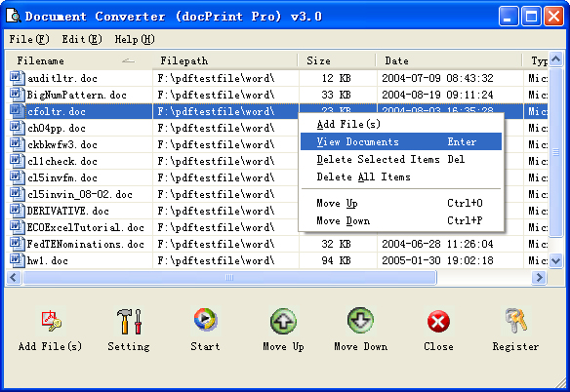Click the Add File(s) label

(50, 346)
